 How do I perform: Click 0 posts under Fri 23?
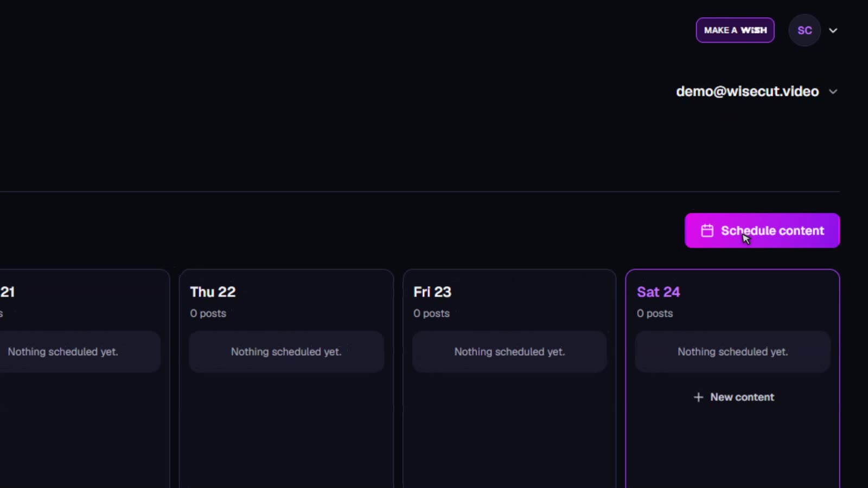[x=431, y=313]
